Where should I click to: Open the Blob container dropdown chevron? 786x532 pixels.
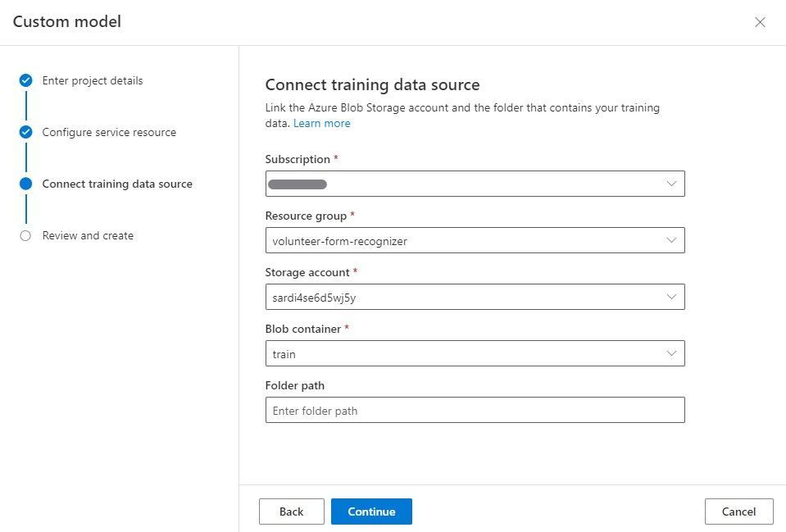[671, 353]
